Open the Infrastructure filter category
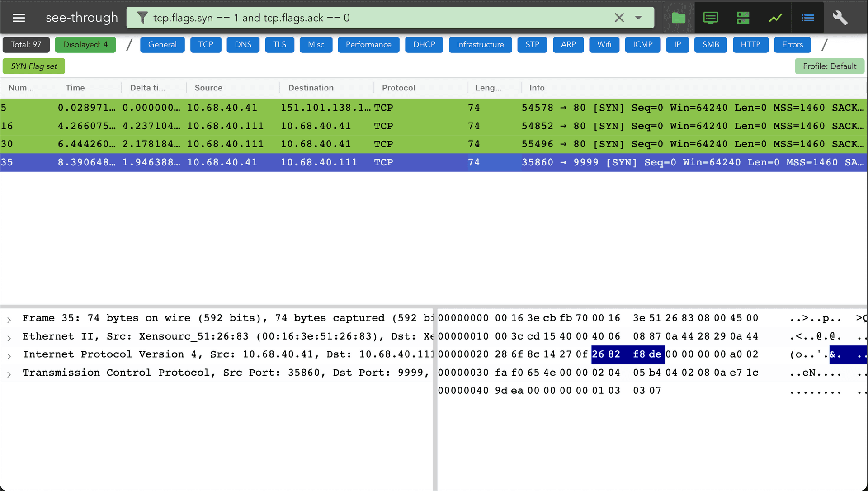The image size is (868, 491). click(480, 44)
